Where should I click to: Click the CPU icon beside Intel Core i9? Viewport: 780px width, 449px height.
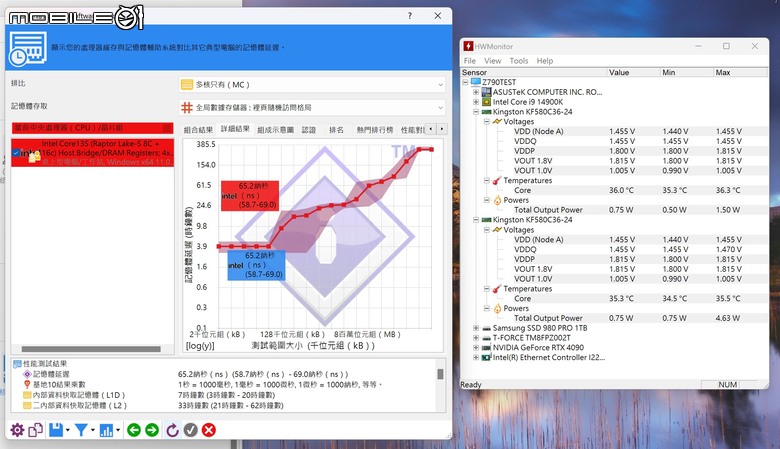487,102
